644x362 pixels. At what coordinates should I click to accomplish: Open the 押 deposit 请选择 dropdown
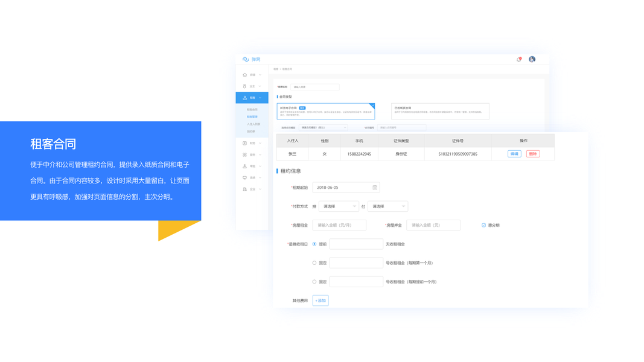point(339,206)
